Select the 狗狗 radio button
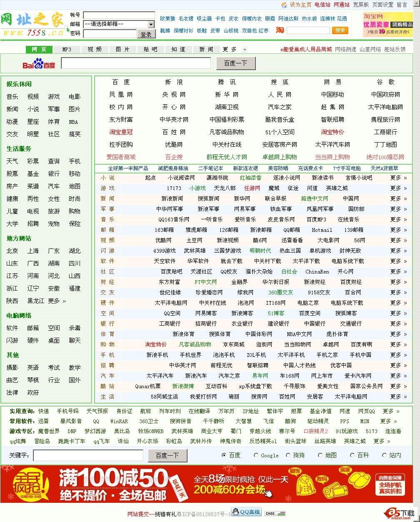The width and height of the screenshot is (420, 522). point(288,455)
